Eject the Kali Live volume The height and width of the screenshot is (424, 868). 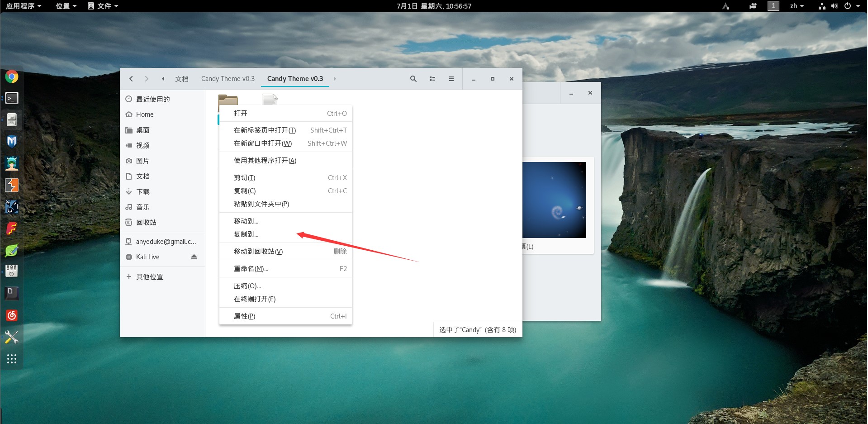tap(194, 257)
